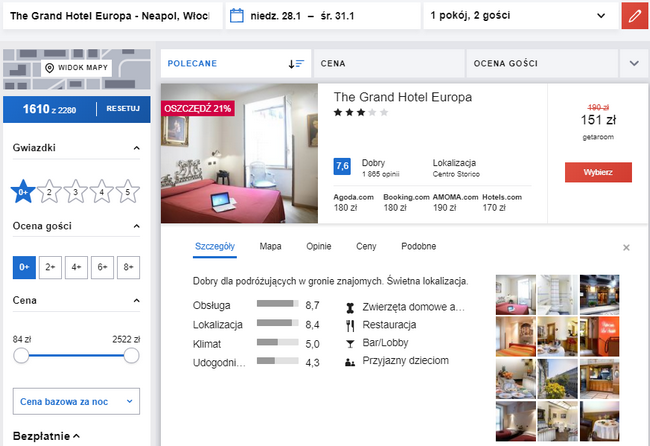Close the hotel details panel with X

click(626, 247)
